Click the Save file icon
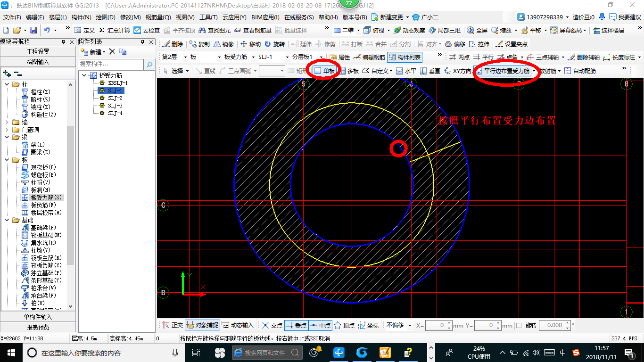Image resolution: width=644 pixels, height=362 pixels. click(33, 30)
